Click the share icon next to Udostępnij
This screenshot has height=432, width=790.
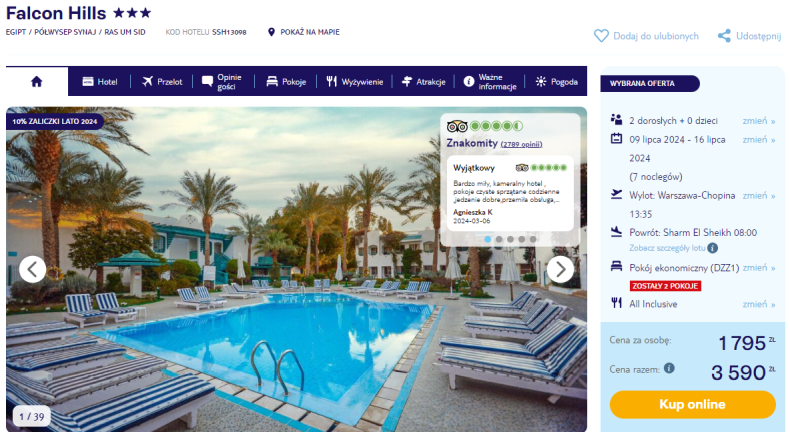pos(724,36)
